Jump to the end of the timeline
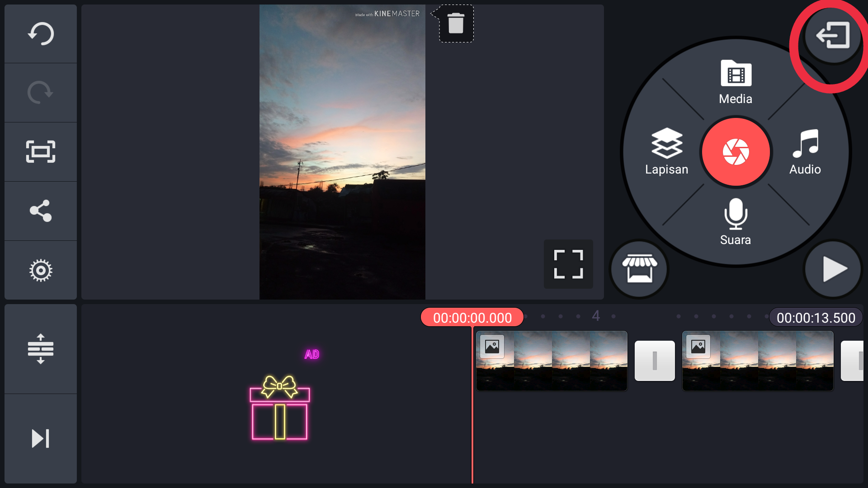868x488 pixels. point(41,438)
